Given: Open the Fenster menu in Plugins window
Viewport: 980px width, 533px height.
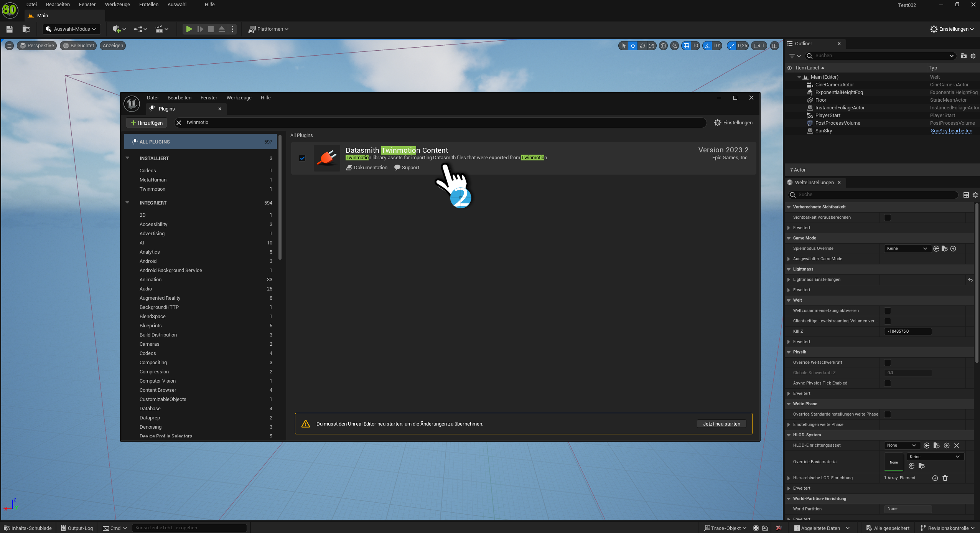Looking at the screenshot, I should (209, 98).
